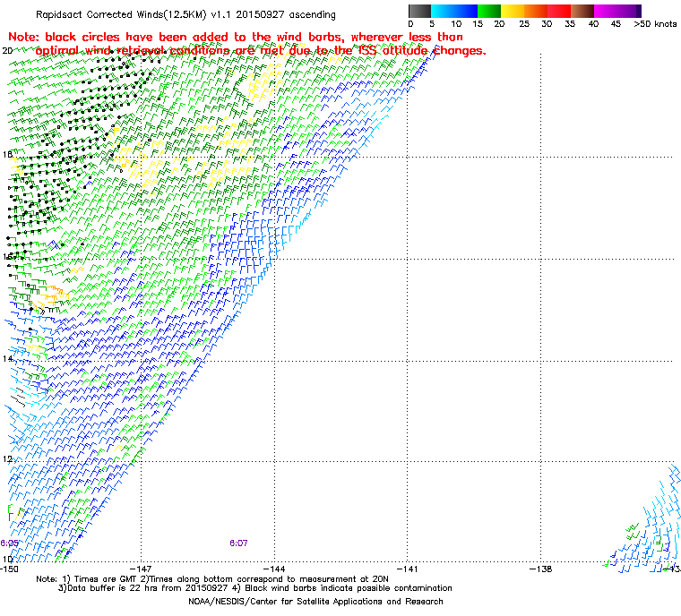The width and height of the screenshot is (681, 616).
Task: Click the latitude label 14
Action: (7, 358)
